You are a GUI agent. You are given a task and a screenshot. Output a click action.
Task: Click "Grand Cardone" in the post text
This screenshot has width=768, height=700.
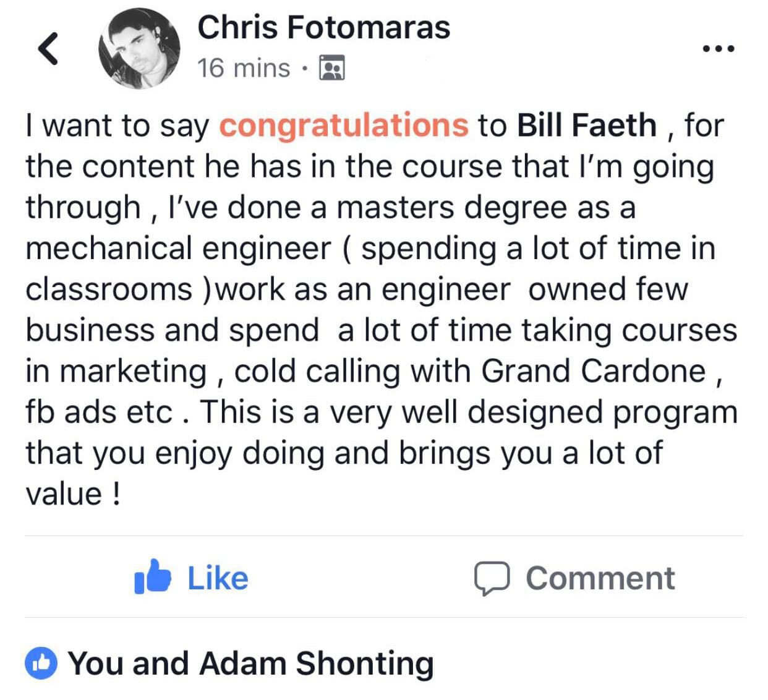click(x=593, y=371)
